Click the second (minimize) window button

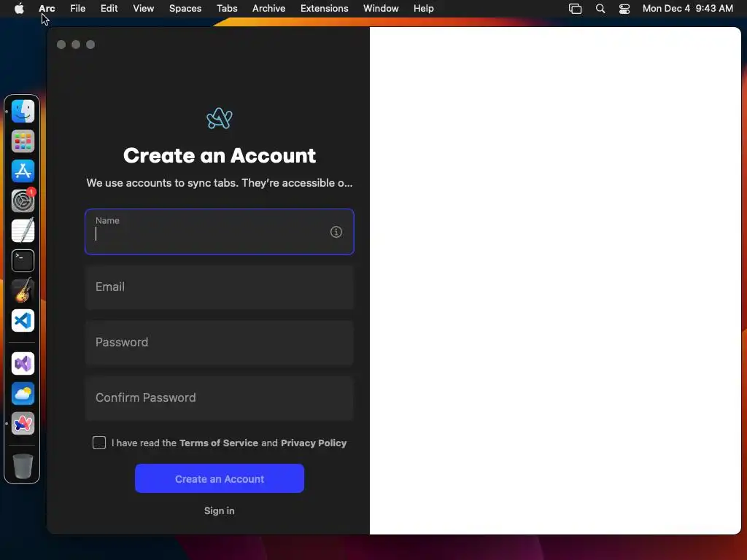point(76,44)
